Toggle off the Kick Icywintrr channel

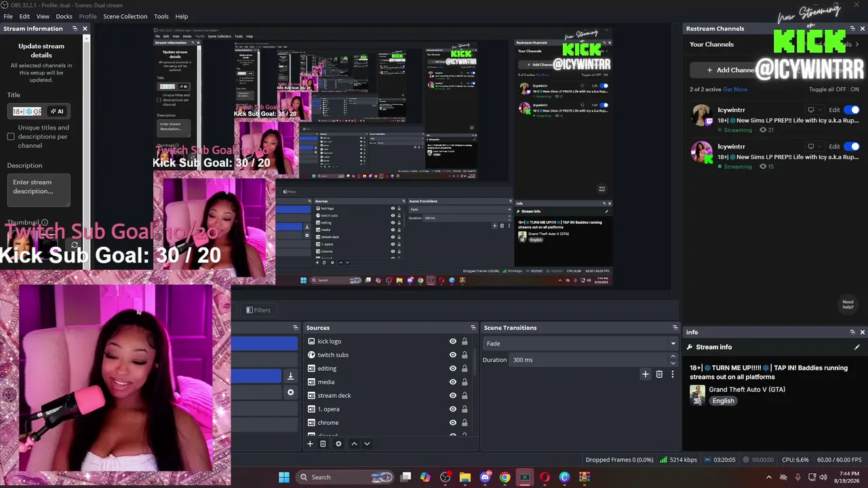pos(852,146)
